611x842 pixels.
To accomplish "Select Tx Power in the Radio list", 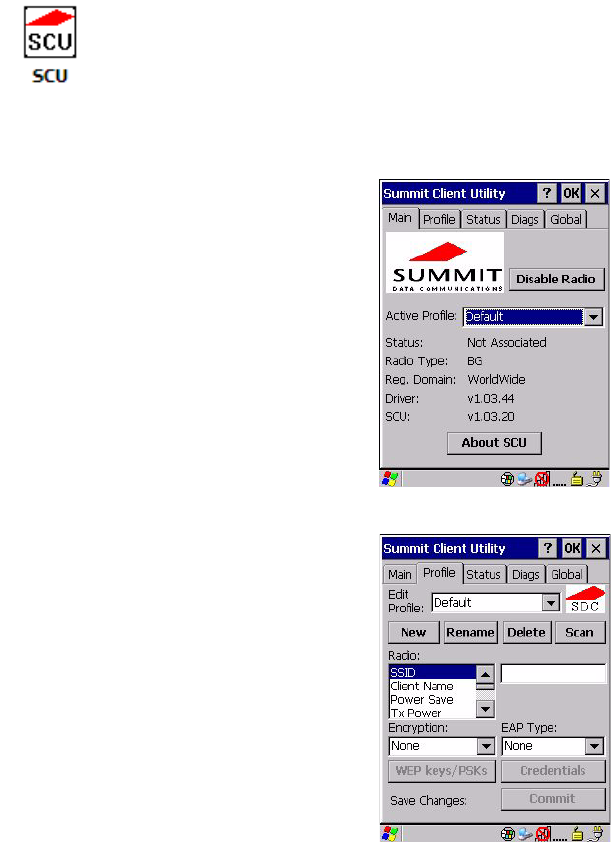I will [x=433, y=713].
